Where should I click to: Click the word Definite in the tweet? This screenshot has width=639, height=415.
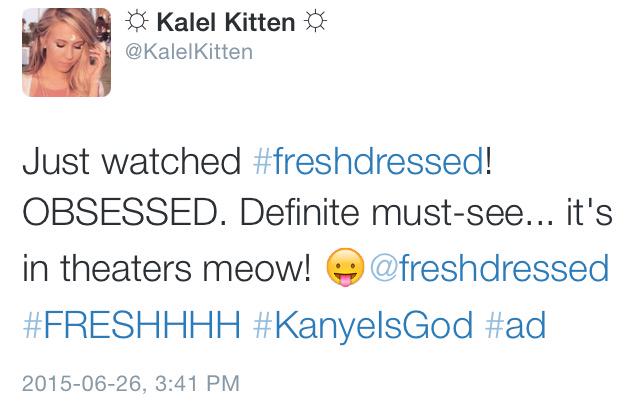(300, 213)
